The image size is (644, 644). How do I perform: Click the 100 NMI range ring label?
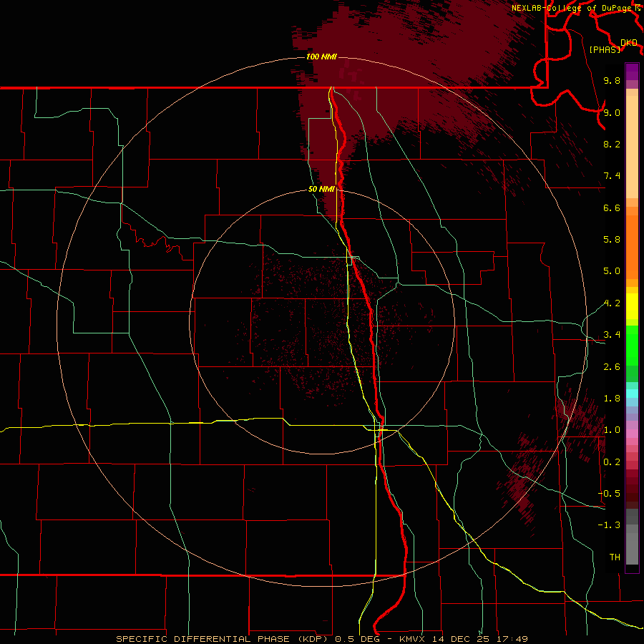321,57
